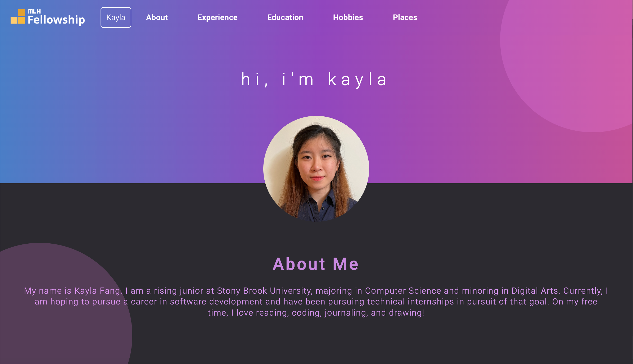Click Kayla's circular profile photo
Viewport: 633px width, 364px height.
pos(316,169)
